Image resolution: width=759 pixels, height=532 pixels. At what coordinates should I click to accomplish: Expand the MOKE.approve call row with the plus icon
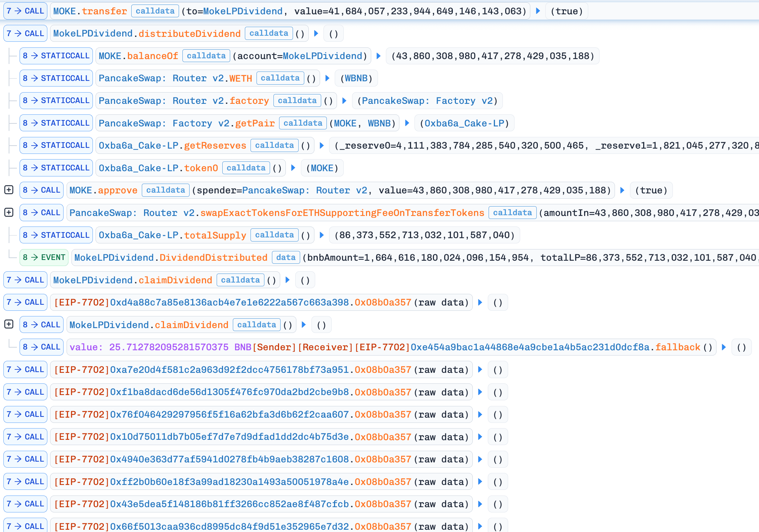(9, 190)
